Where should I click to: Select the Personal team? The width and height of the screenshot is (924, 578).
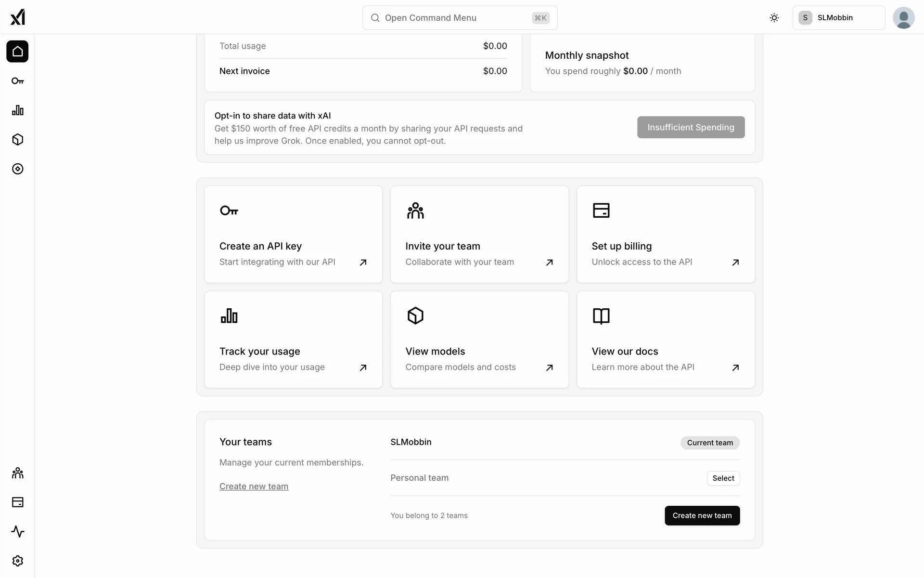723,478
